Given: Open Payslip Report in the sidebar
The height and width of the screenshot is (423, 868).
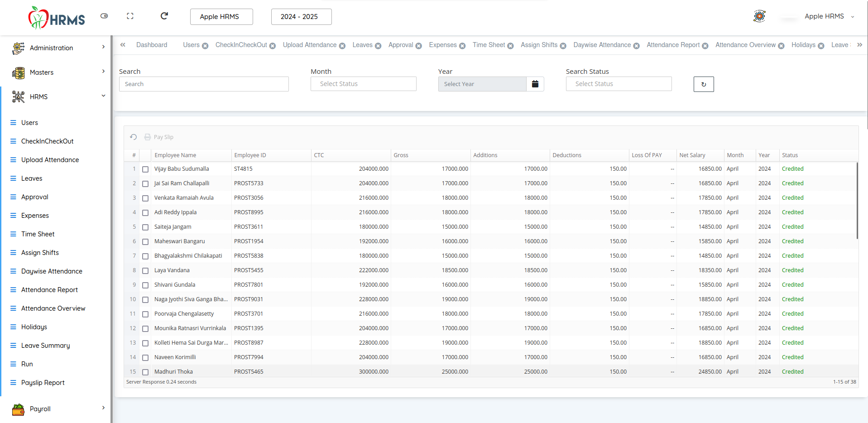Looking at the screenshot, I should (x=43, y=383).
